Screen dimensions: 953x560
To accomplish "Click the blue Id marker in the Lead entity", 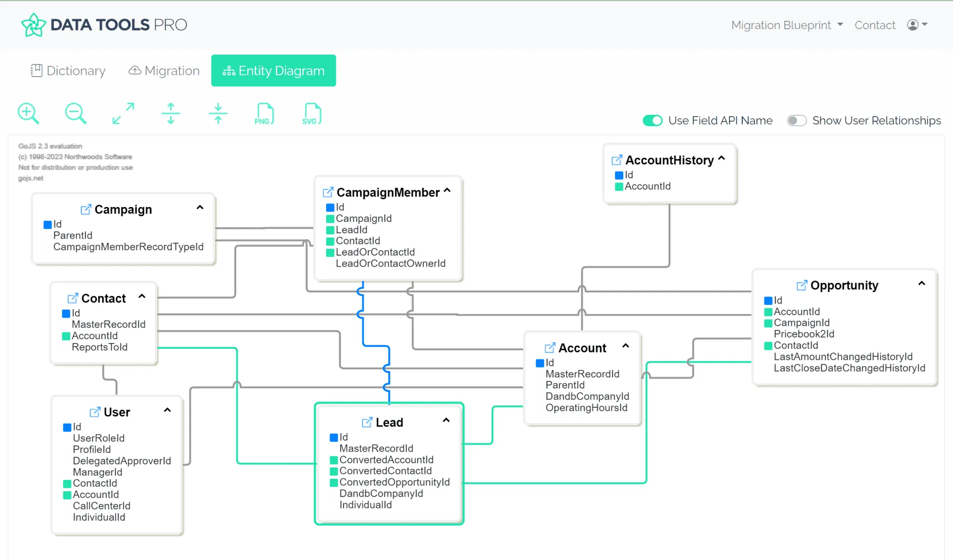I will point(334,437).
